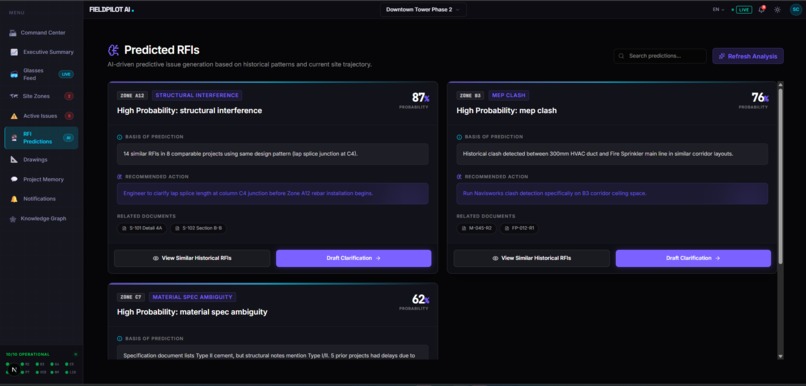Open the SC user avatar menu
Screen dimensions: 806x386
point(795,10)
